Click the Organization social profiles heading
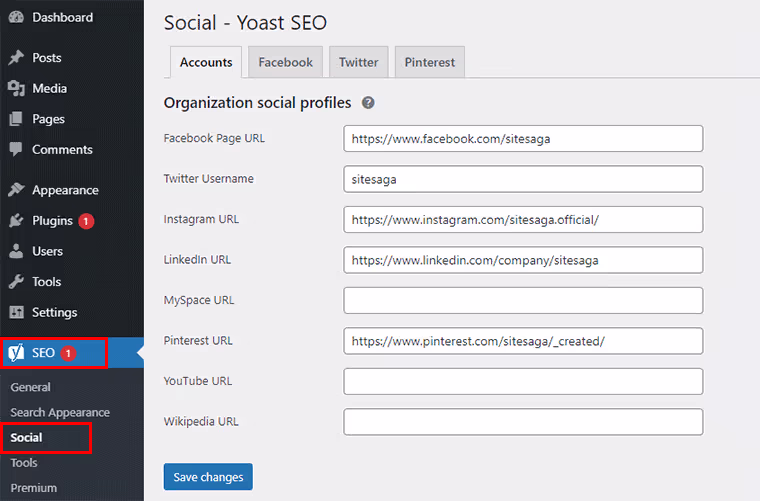Image resolution: width=760 pixels, height=501 pixels. (x=257, y=103)
